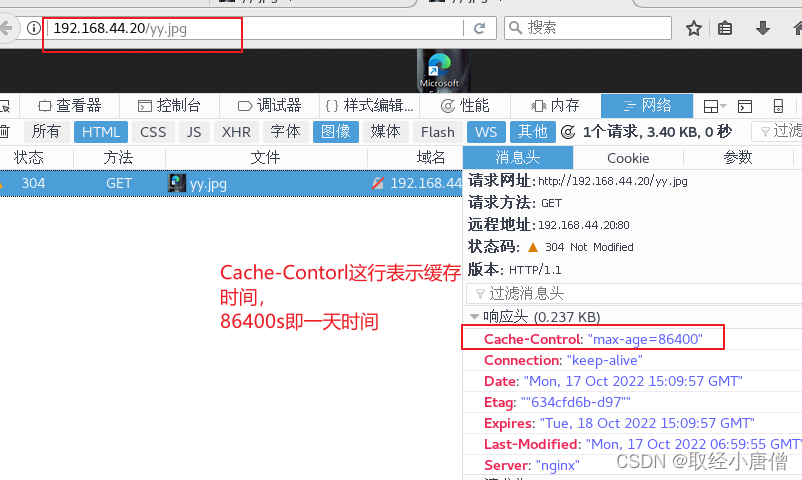802x480 pixels.
Task: Toggle the 图像 images filter button
Action: tap(336, 132)
